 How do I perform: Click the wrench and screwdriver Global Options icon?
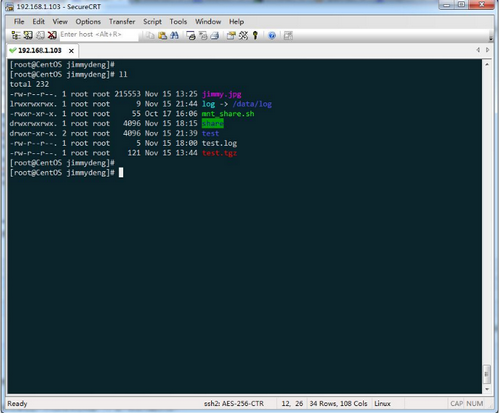pyautogui.click(x=243, y=35)
